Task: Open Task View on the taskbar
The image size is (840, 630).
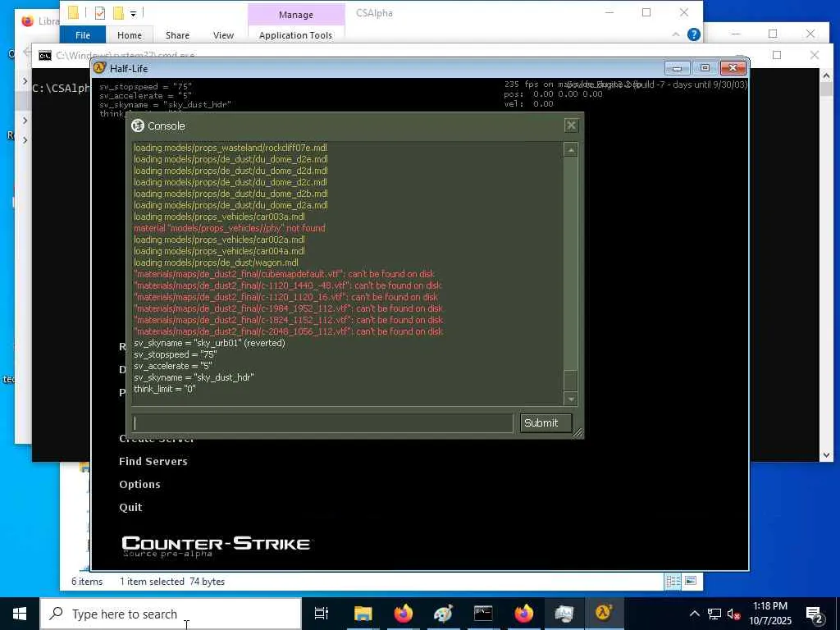Action: (322, 614)
